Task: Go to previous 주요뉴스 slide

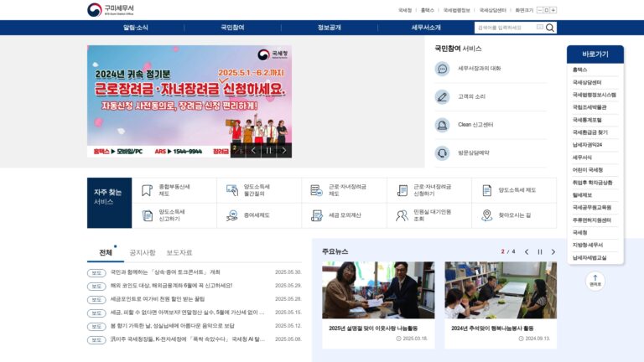Action: pos(527,252)
